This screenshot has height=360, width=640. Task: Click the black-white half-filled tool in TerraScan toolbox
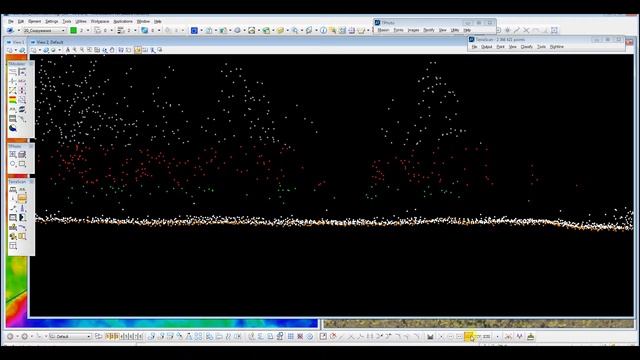[22, 218]
